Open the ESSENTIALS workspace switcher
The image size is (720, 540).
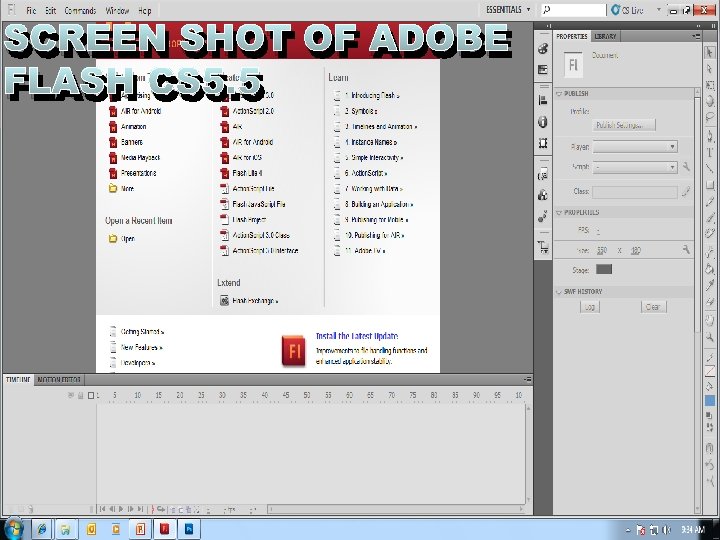[x=508, y=10]
